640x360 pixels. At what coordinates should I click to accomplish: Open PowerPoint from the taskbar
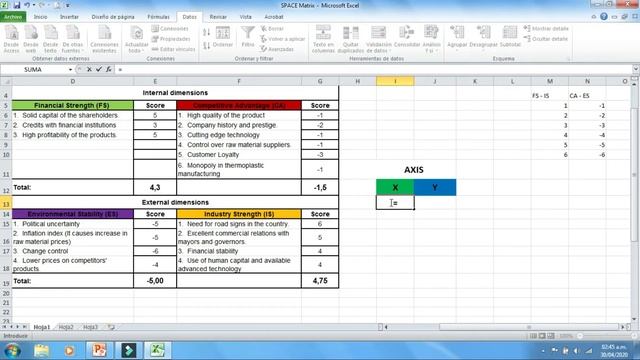click(99, 350)
